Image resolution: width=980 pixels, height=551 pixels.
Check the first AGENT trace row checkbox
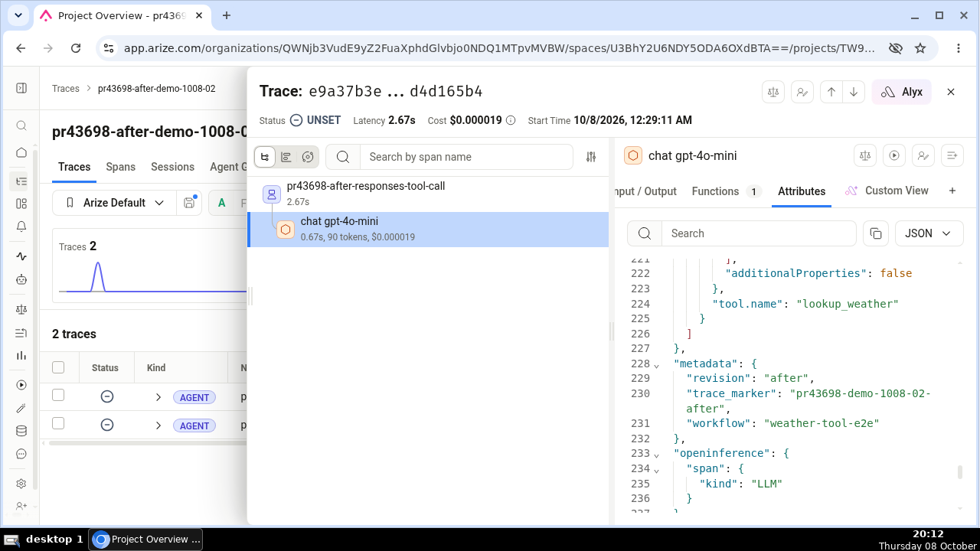tap(58, 396)
